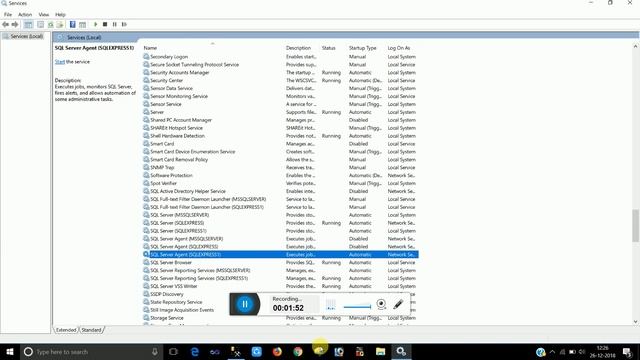Screen dimensions: 640x360
Task: Click the microphone icon in taskbar search
Action: (x=155, y=351)
